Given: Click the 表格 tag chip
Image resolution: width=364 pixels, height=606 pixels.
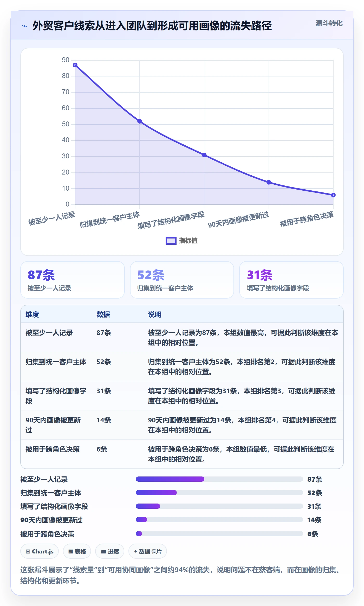Looking at the screenshot, I should 77,551.
